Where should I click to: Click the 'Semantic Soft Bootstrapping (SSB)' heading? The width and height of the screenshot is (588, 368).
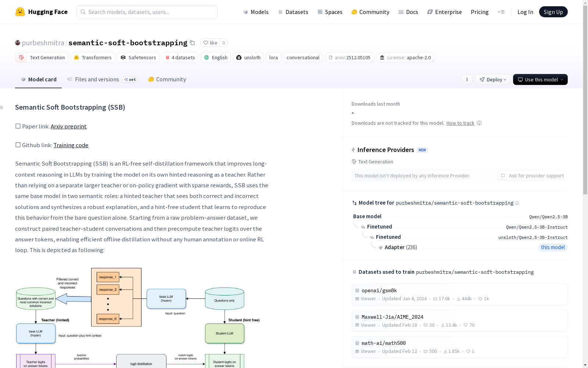[70, 107]
